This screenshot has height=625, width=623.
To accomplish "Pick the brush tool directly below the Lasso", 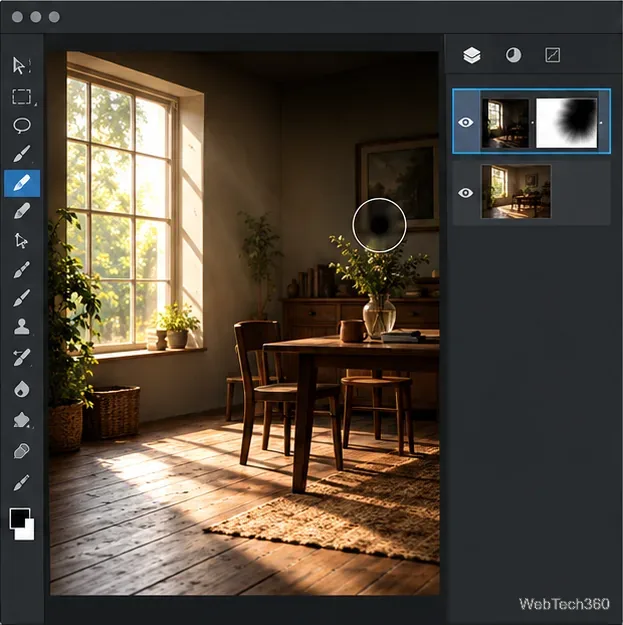I will point(22,154).
